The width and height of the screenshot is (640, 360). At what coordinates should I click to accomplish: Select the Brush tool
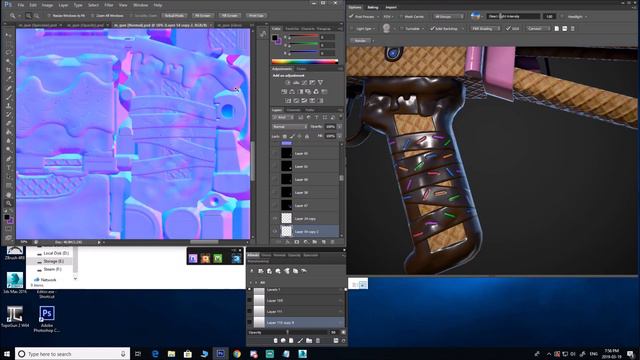9,97
